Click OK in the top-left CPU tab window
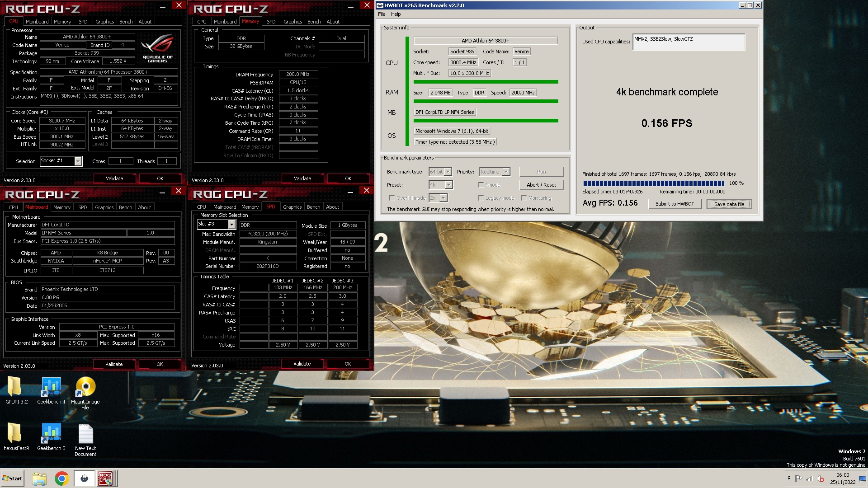Image resolution: width=868 pixels, height=488 pixels. [160, 178]
